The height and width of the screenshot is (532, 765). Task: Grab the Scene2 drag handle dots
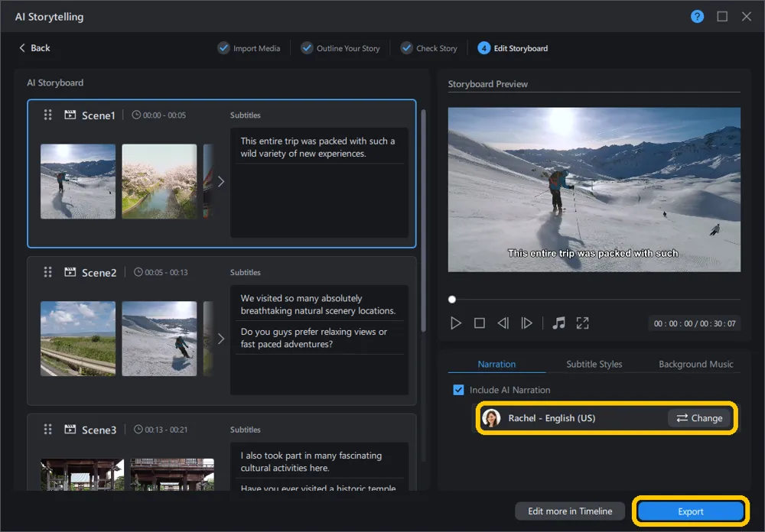[47, 272]
